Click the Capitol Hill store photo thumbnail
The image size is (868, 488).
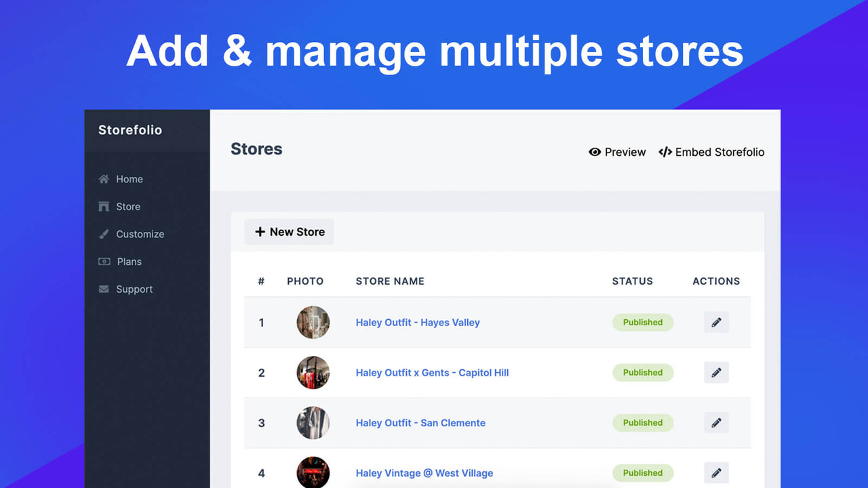313,372
